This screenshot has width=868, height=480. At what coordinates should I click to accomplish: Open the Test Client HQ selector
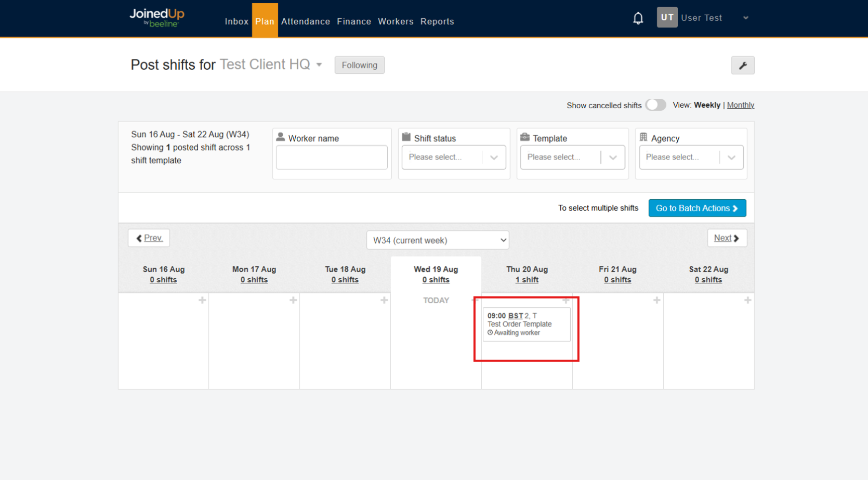click(x=270, y=64)
